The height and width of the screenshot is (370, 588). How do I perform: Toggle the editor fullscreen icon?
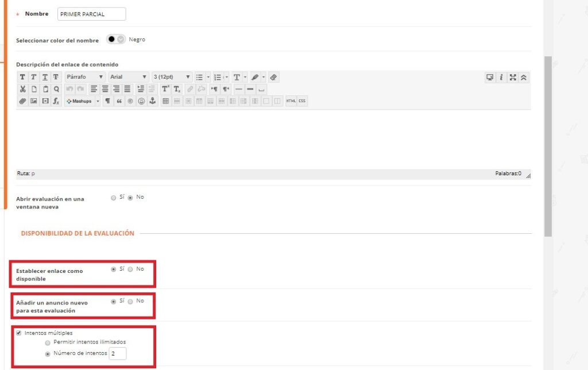(513, 77)
